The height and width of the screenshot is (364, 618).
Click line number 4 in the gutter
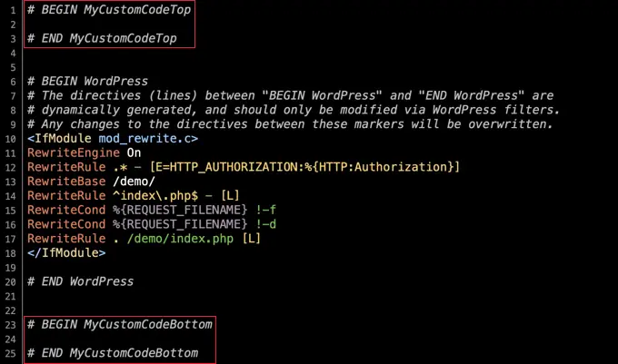click(x=13, y=54)
